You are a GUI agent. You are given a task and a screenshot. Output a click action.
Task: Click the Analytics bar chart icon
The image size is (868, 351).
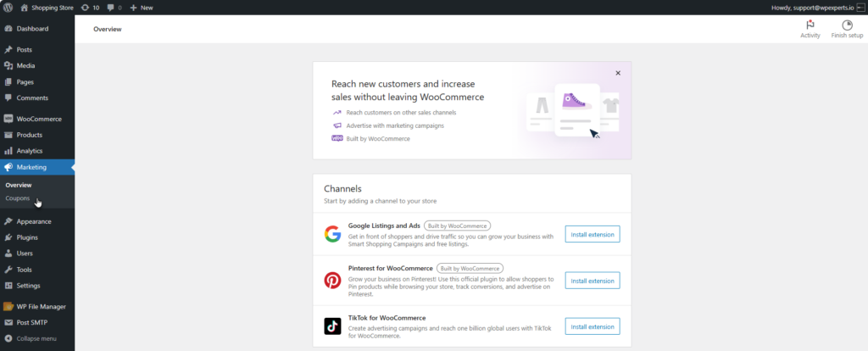[x=8, y=151]
